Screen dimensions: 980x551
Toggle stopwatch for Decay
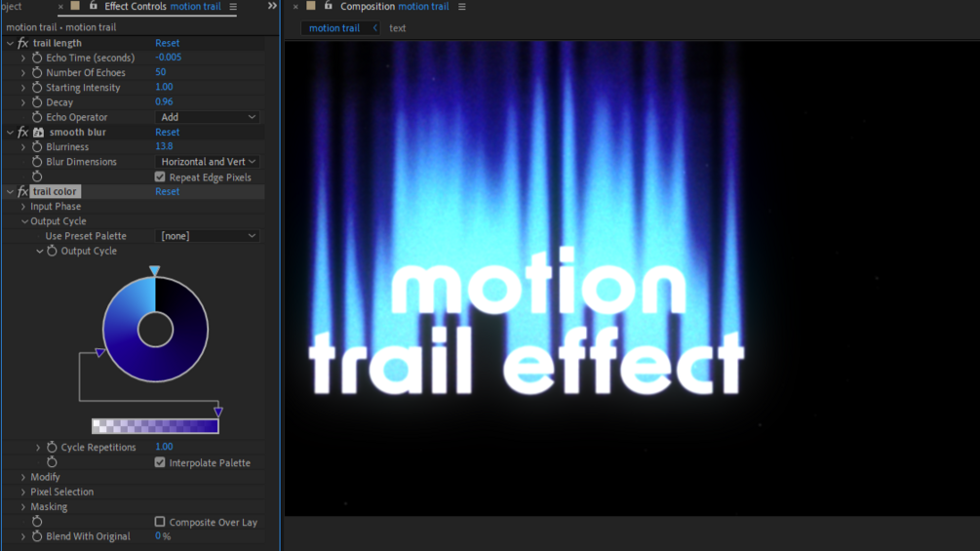[x=37, y=102]
